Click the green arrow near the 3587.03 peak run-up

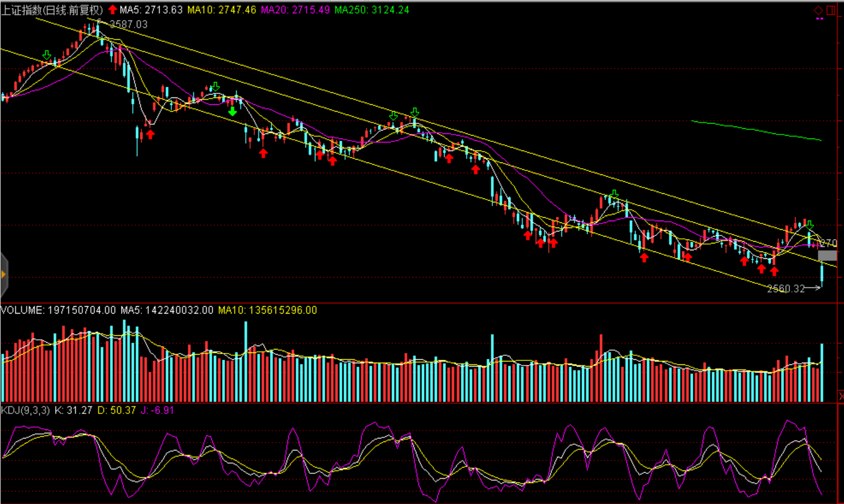click(47, 55)
